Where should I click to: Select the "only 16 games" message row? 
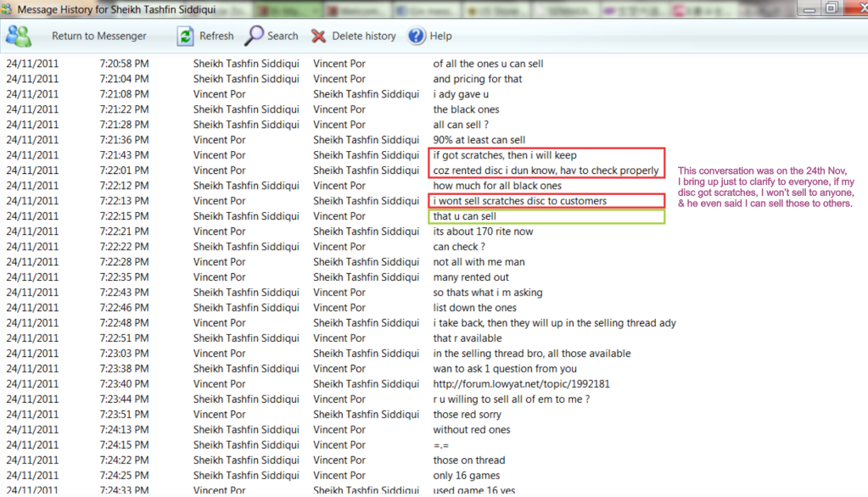coord(466,476)
